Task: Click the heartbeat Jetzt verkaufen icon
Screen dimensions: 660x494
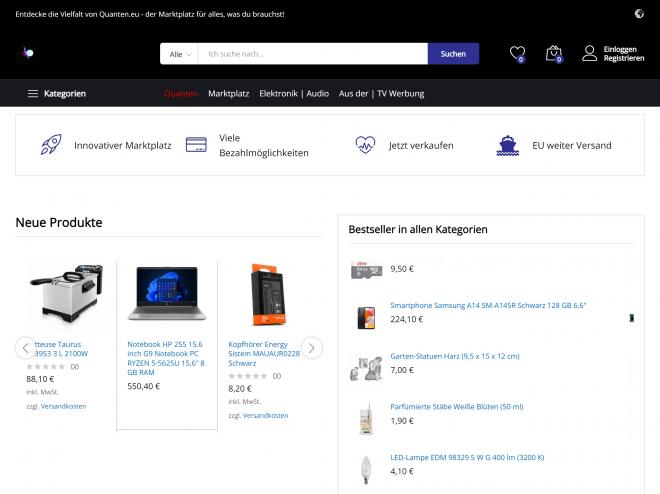Action: (x=365, y=145)
